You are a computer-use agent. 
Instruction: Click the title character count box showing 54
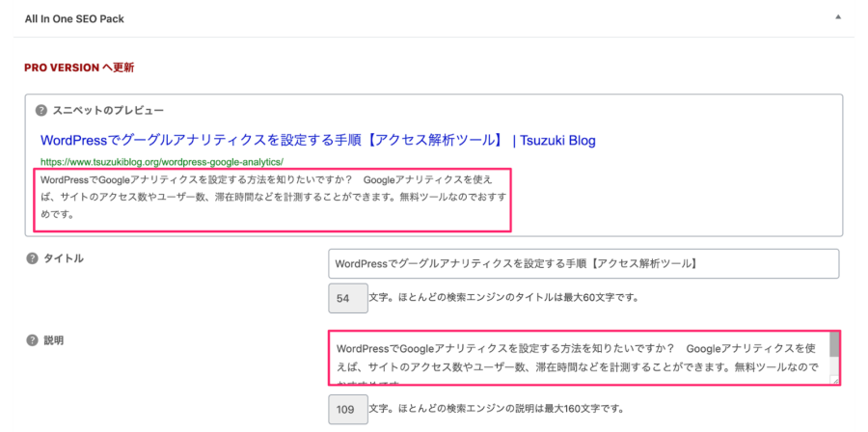click(348, 298)
